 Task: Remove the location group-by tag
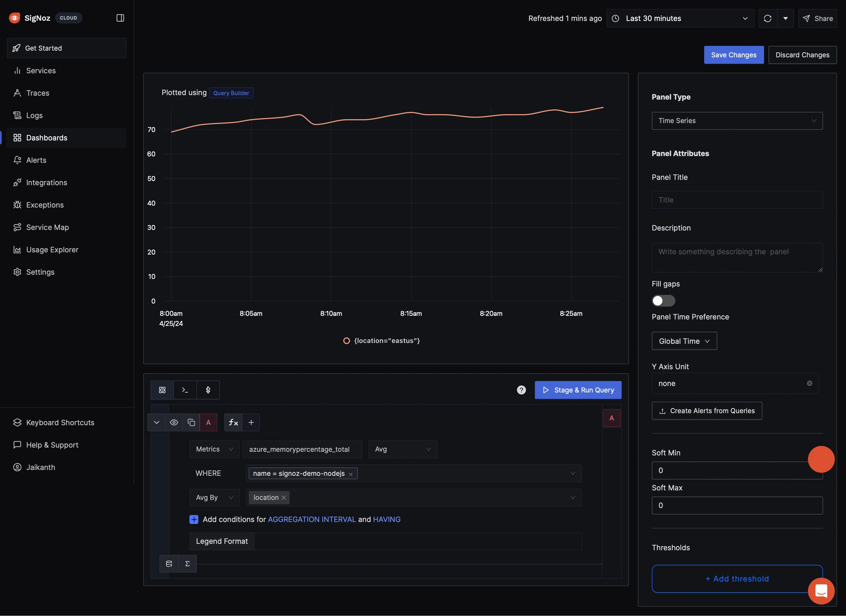(283, 498)
